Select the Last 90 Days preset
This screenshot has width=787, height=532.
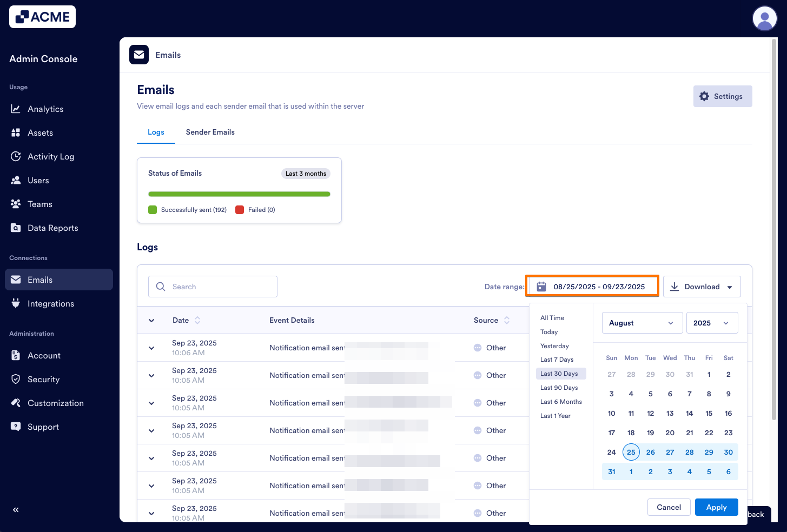click(x=559, y=387)
